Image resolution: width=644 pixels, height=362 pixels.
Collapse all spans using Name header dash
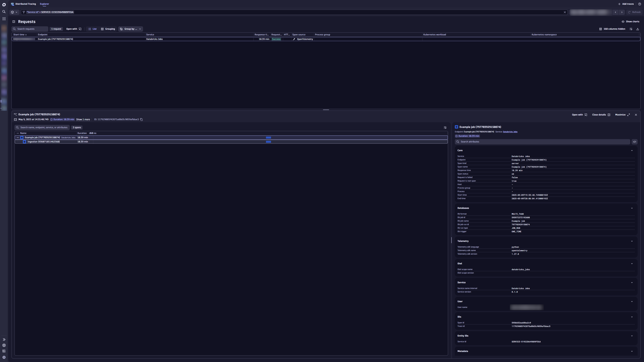tap(17, 133)
